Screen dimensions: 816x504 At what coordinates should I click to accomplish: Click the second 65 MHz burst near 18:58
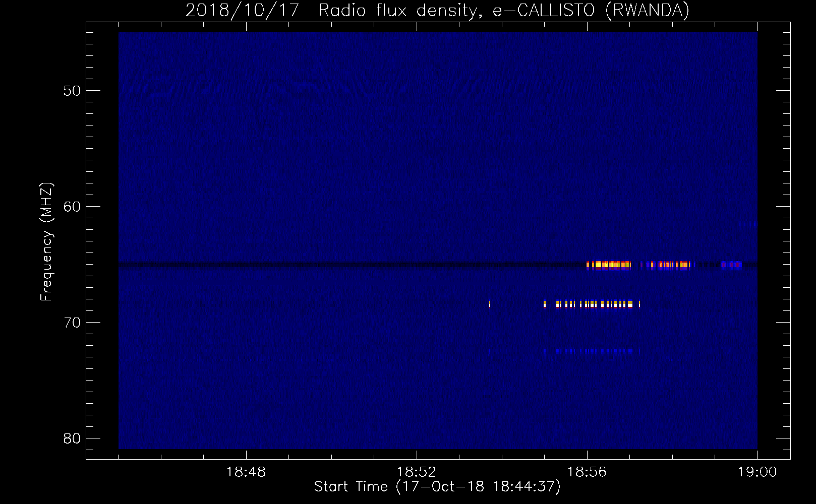pyautogui.click(x=670, y=265)
